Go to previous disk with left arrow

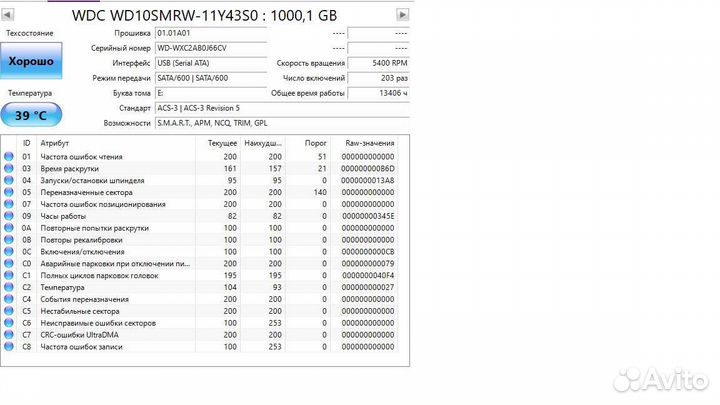click(7, 15)
